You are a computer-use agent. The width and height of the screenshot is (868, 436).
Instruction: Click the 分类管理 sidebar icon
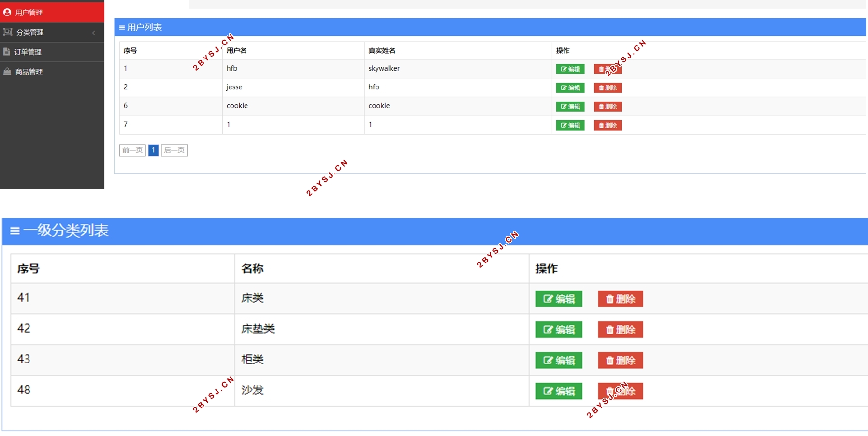click(8, 32)
